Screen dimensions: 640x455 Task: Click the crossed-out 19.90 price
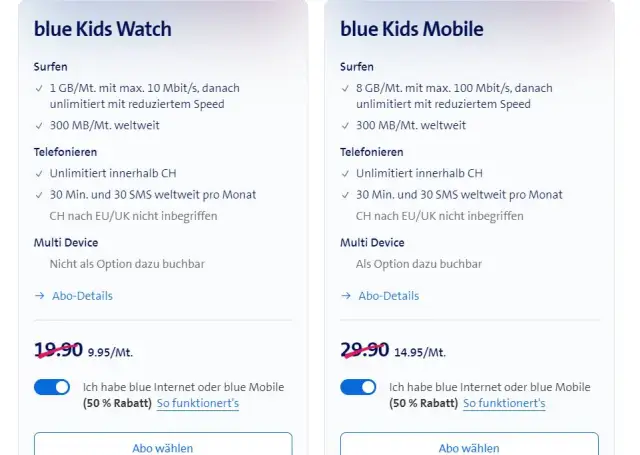pos(58,349)
